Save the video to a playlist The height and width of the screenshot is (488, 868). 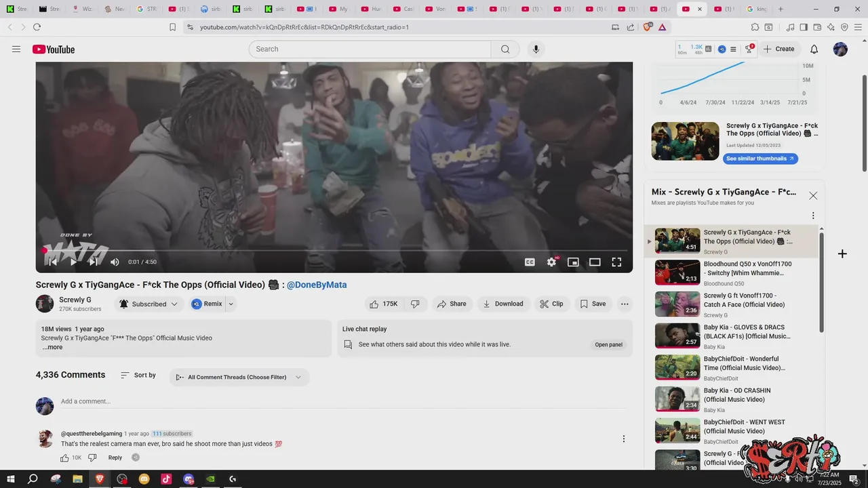[x=593, y=304]
